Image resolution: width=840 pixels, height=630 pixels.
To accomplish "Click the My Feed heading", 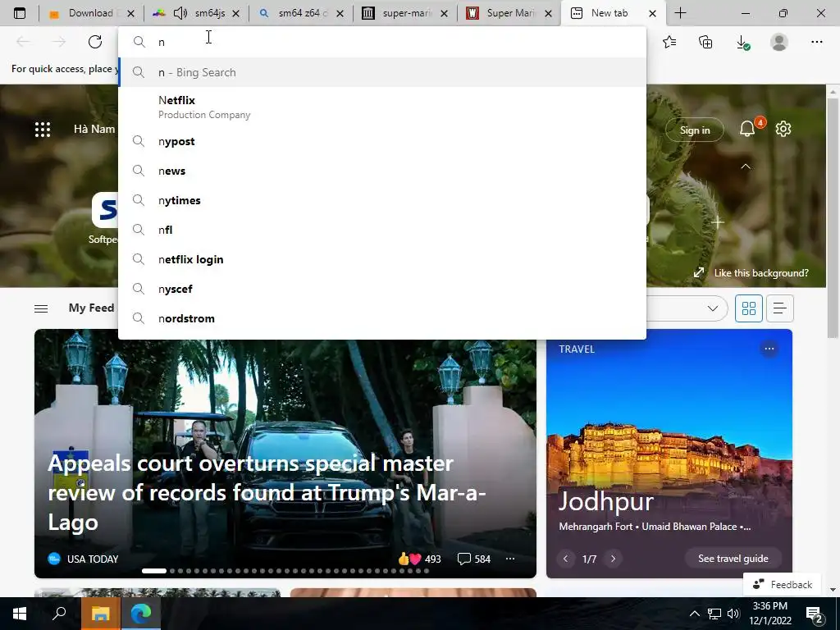I will pos(91,308).
